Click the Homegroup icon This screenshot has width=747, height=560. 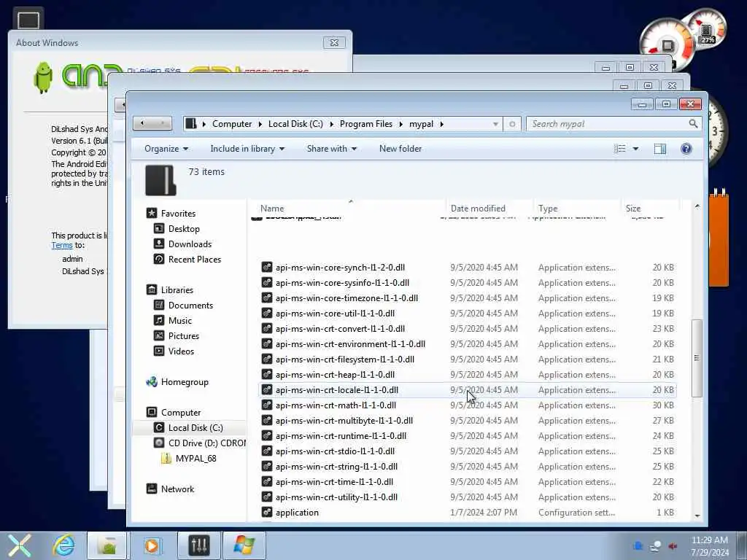(x=152, y=382)
